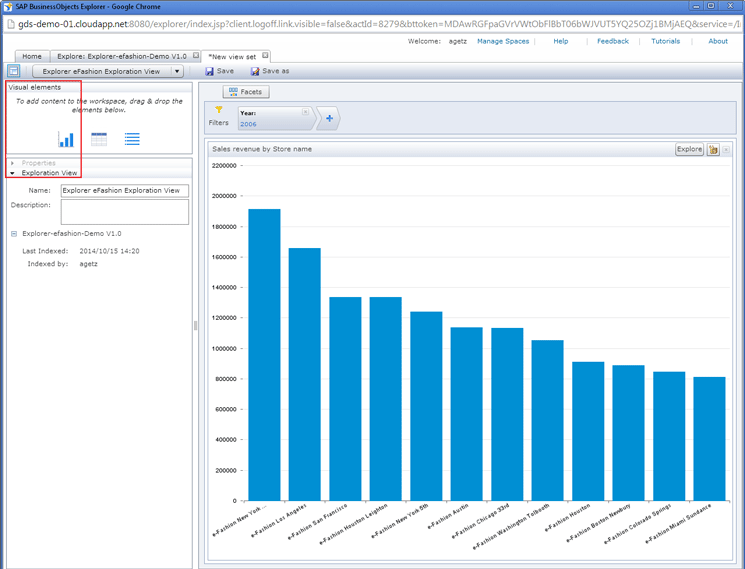
Task: Click the Save button
Action: pos(220,71)
